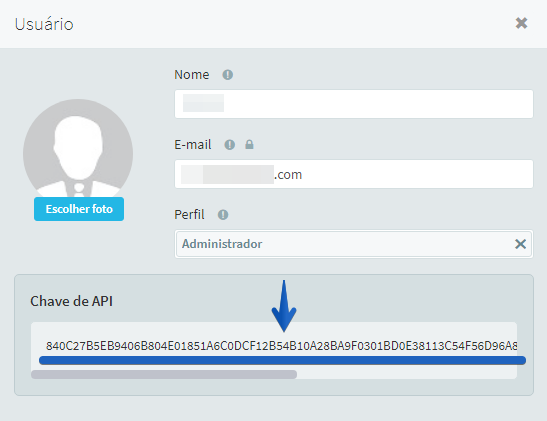Click the E-mail lock icon
The width and height of the screenshot is (547, 421).
[x=249, y=144]
